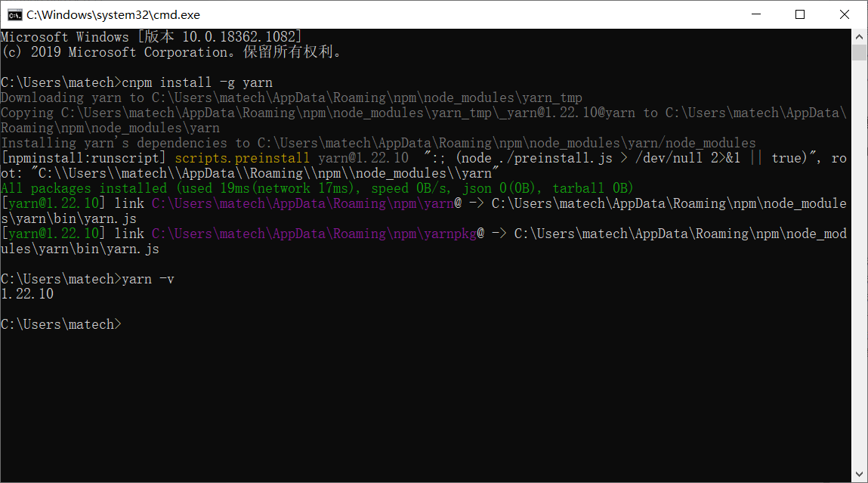Click the green All packages installed line
This screenshot has height=483, width=868.
[83, 187]
